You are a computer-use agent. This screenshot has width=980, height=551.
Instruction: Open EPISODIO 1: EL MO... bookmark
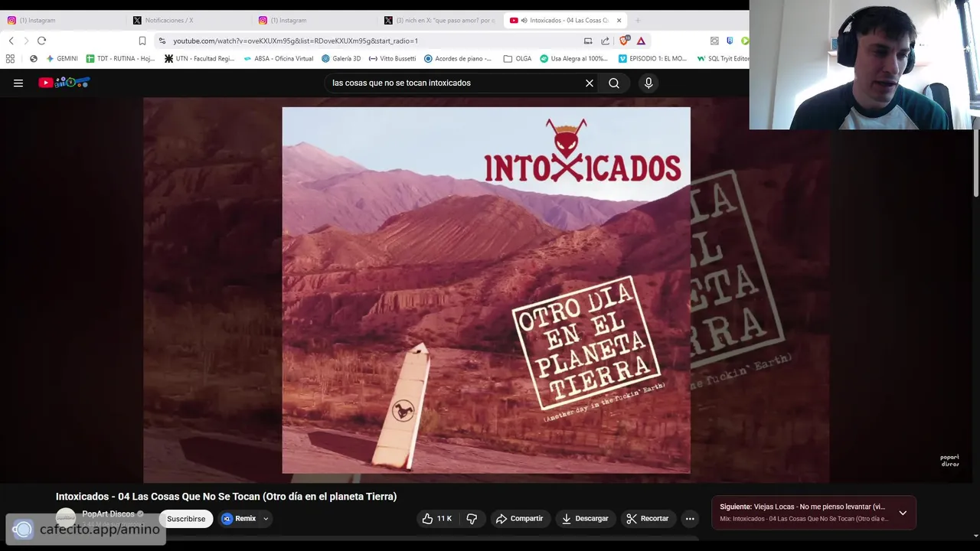coord(652,58)
